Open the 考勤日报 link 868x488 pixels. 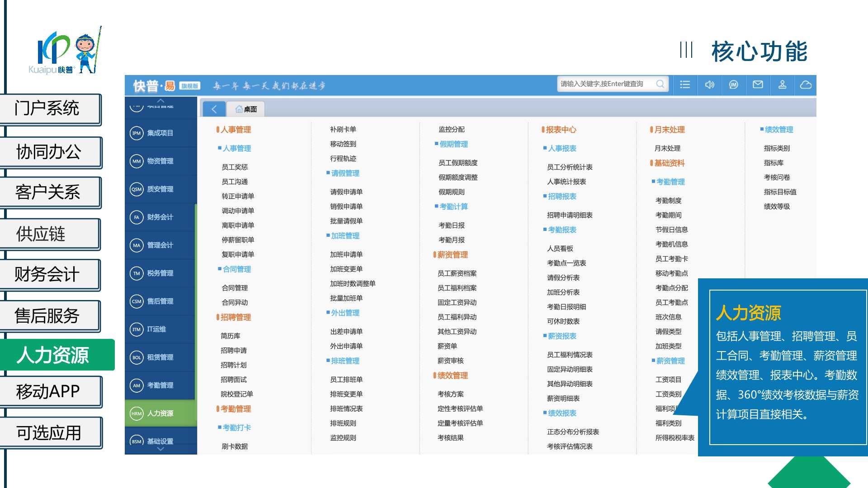click(x=451, y=225)
